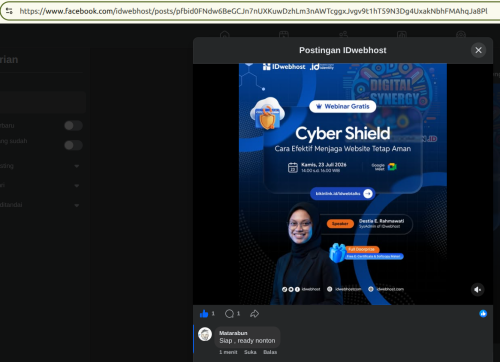Viewport: 500px width, 362px height.
Task: Click the 'Postingan IDwebhost' dialog title
Action: 343,50
